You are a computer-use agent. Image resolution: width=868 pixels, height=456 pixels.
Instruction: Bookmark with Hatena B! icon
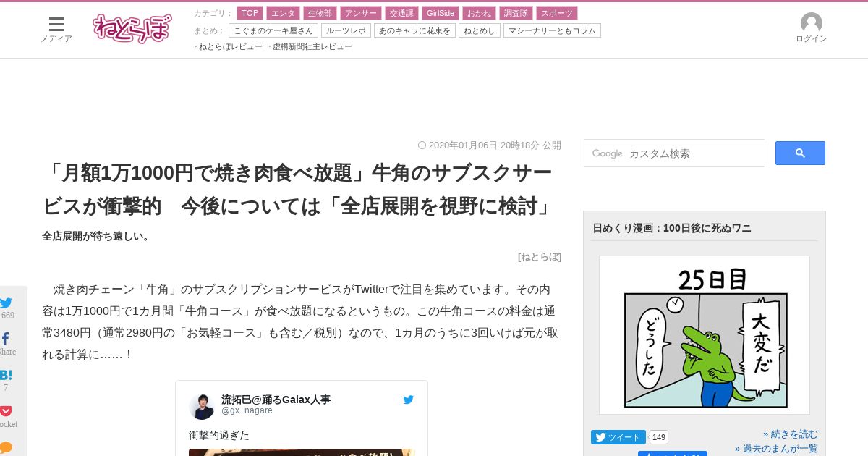click(x=6, y=376)
